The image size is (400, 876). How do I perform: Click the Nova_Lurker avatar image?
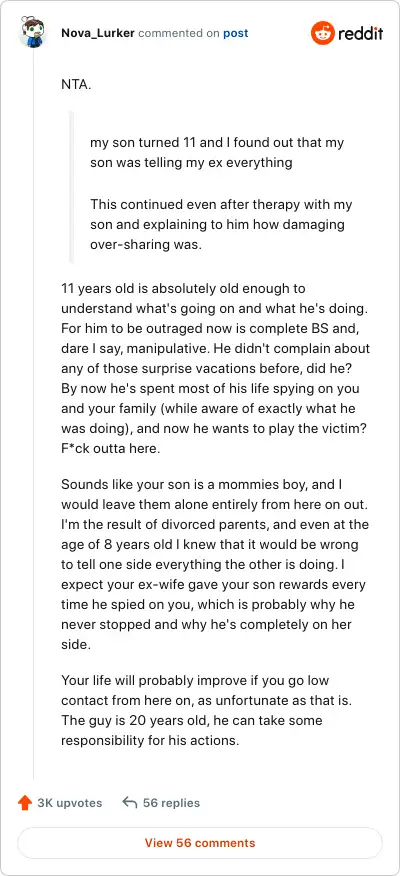point(33,32)
